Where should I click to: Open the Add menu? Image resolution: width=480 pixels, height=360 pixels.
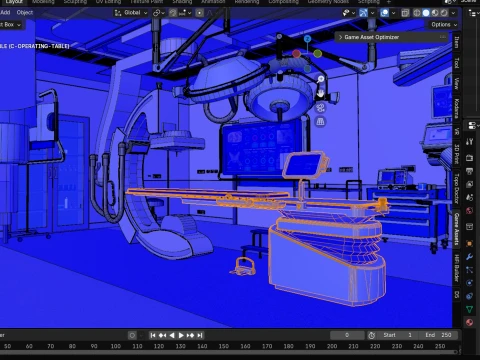tap(5, 13)
